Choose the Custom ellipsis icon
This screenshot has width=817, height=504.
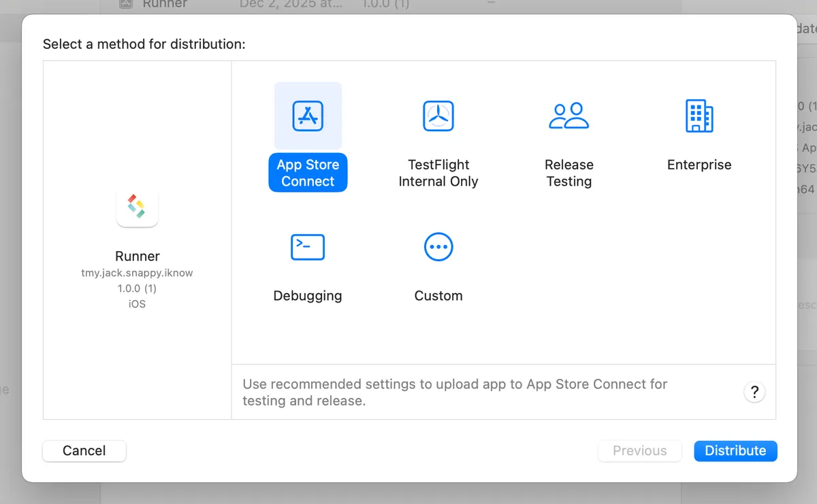438,247
